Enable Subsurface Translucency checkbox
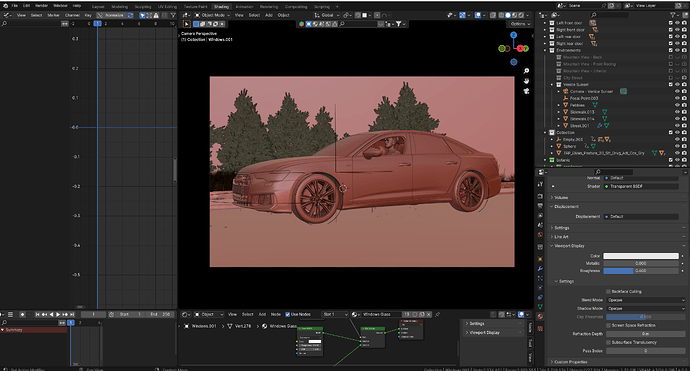Viewport: 690px width, 371px height. [x=609, y=342]
